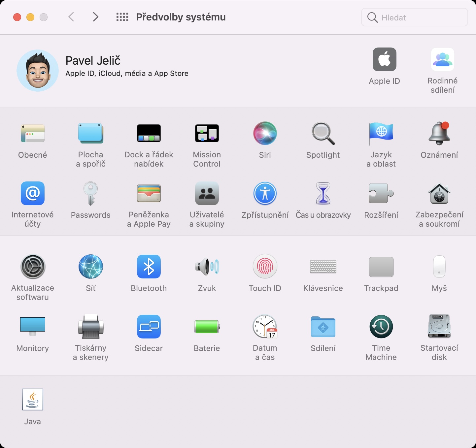This screenshot has height=448, width=476.
Task: Open Aktualizace softwaru pane
Action: (x=33, y=267)
